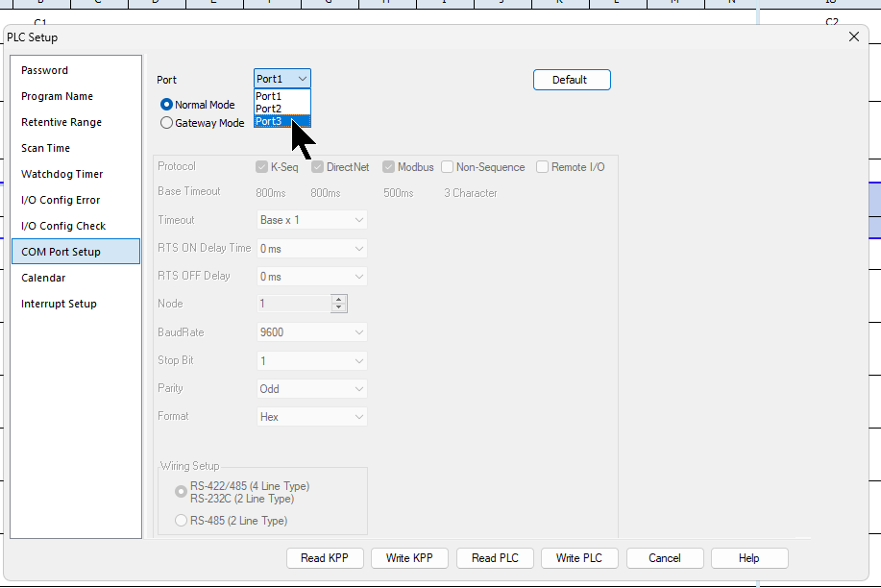Click the Default button
Viewport: 881px width, 588px height.
coord(572,80)
